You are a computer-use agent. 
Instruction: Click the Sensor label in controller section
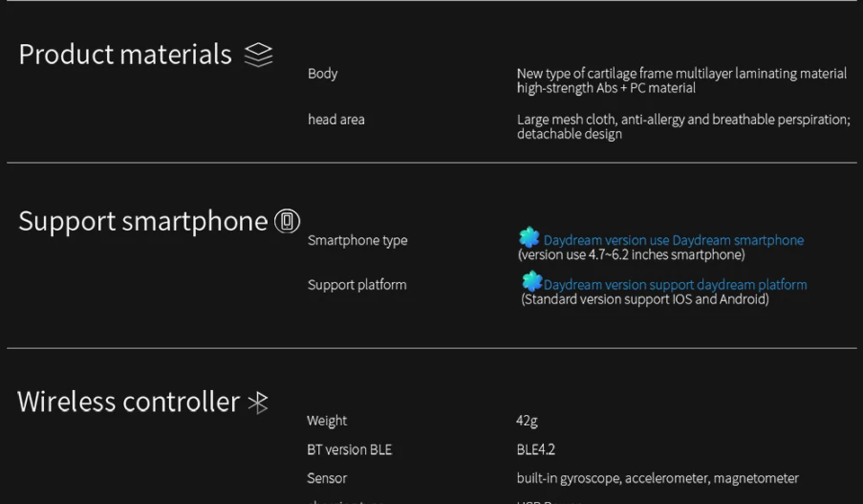[327, 478]
